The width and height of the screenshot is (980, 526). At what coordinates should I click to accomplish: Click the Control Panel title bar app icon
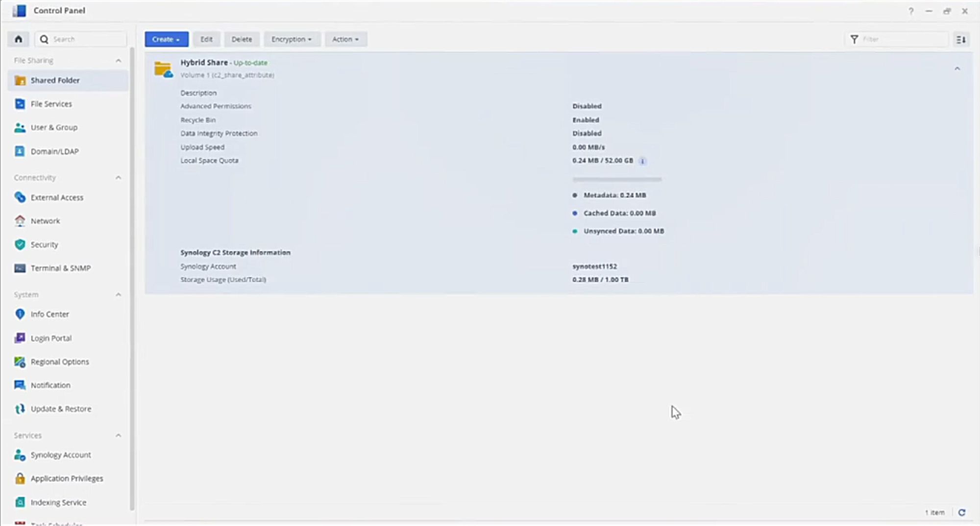pyautogui.click(x=19, y=10)
